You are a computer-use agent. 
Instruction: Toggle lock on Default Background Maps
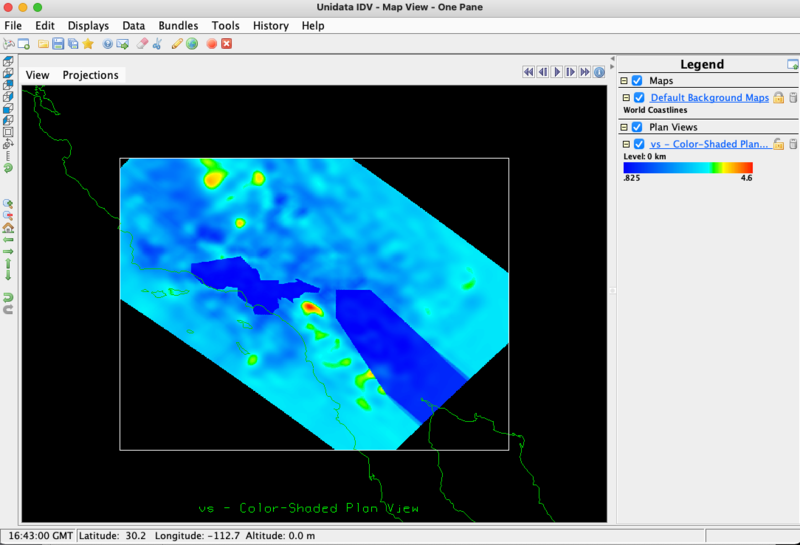pos(778,97)
